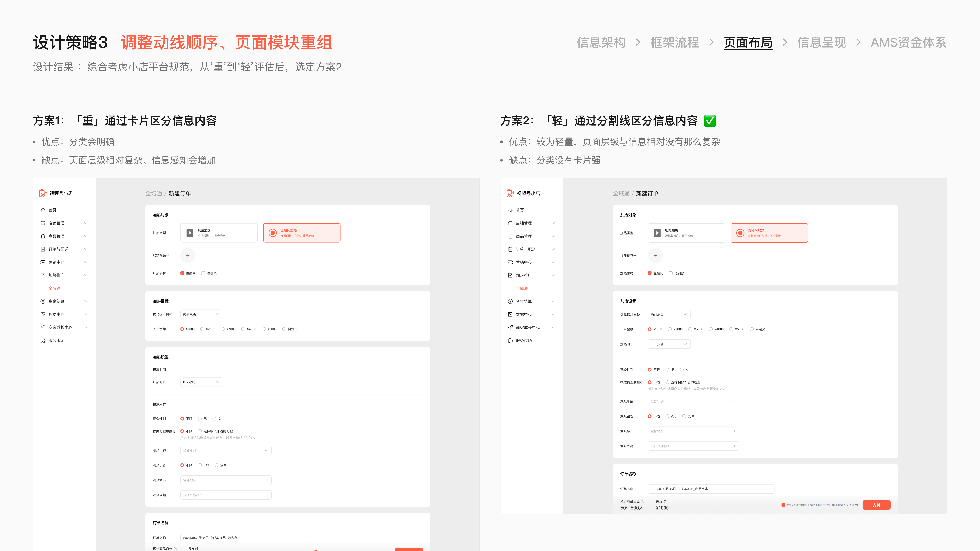Select ¥5000 radio in right mockup

point(731,329)
